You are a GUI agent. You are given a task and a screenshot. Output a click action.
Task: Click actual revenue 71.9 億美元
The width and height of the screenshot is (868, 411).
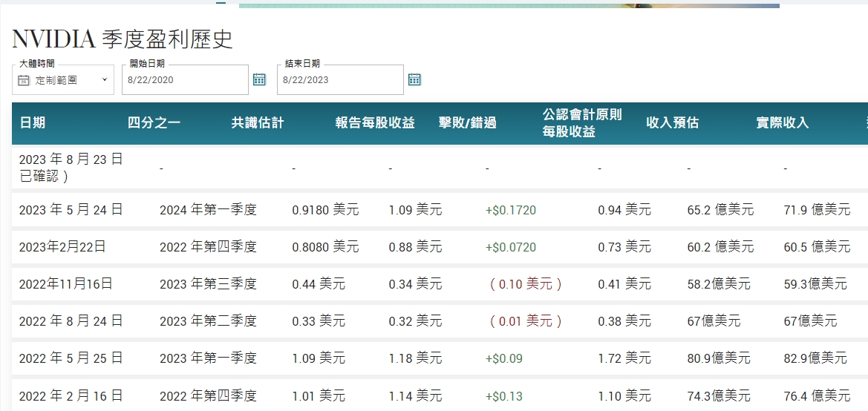[817, 210]
